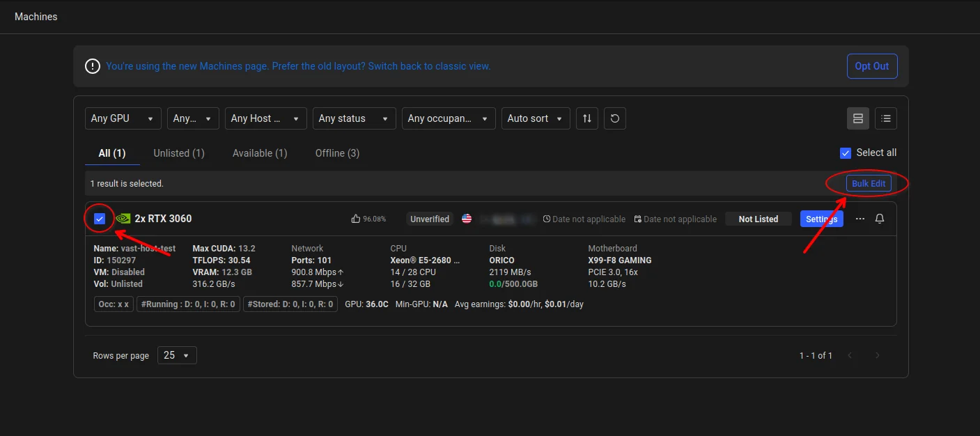
Task: Click the thumbs-up reliability icon
Action: pos(356,219)
